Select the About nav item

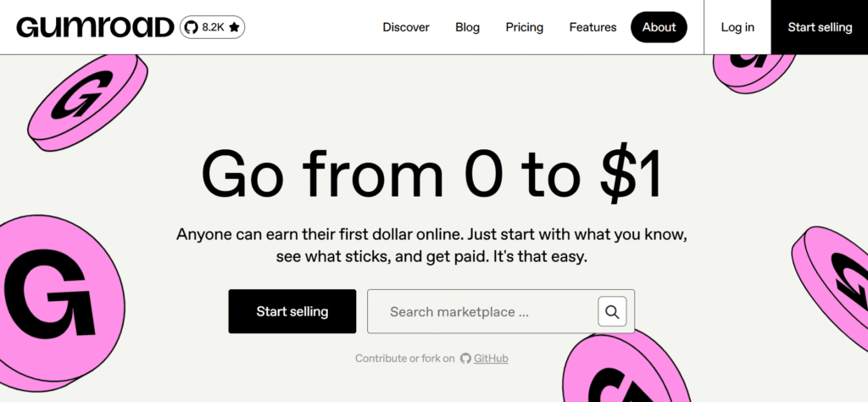[659, 27]
